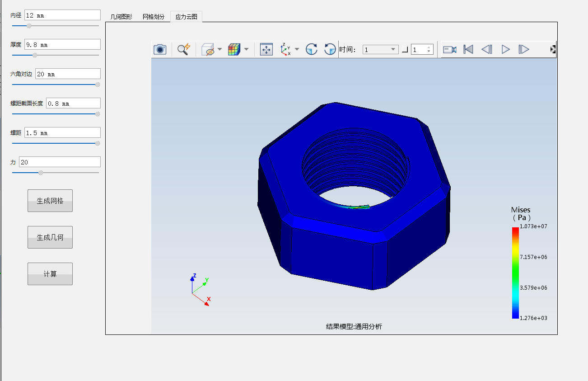The image size is (588, 381).
Task: Step to next frame
Action: (524, 49)
